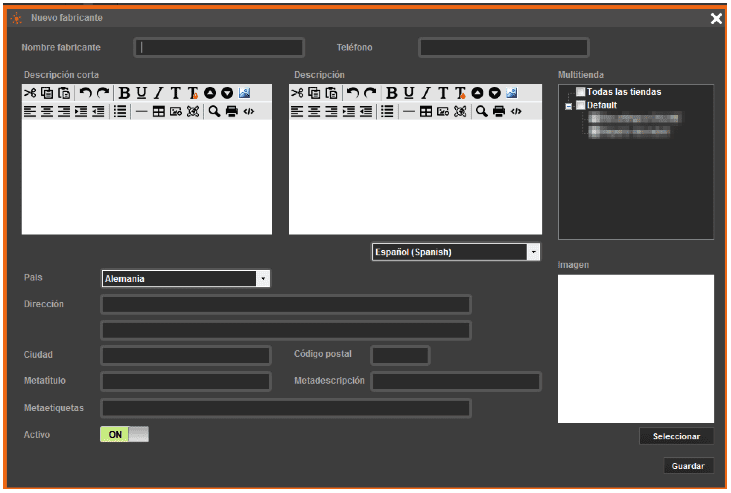Focus the Nombre fabricante text field
The width and height of the screenshot is (731, 493).
[x=220, y=47]
